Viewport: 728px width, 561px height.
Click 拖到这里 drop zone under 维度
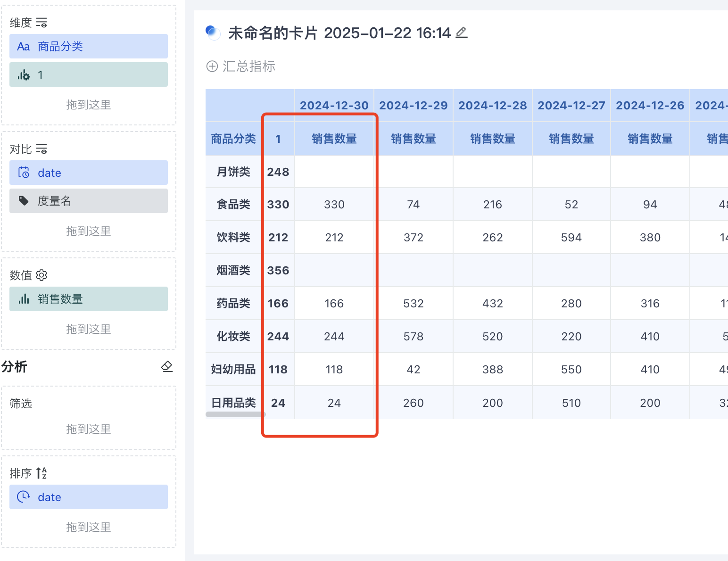tap(89, 105)
